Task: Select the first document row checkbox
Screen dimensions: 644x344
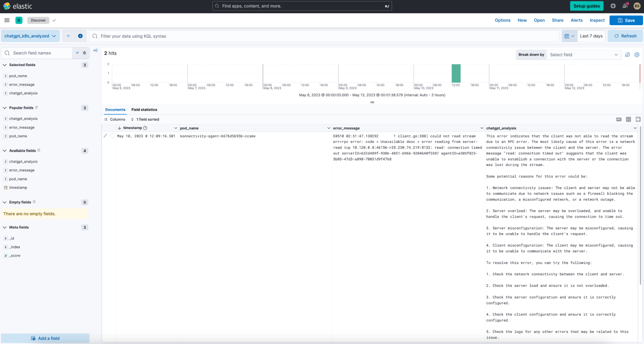Action: (112, 136)
